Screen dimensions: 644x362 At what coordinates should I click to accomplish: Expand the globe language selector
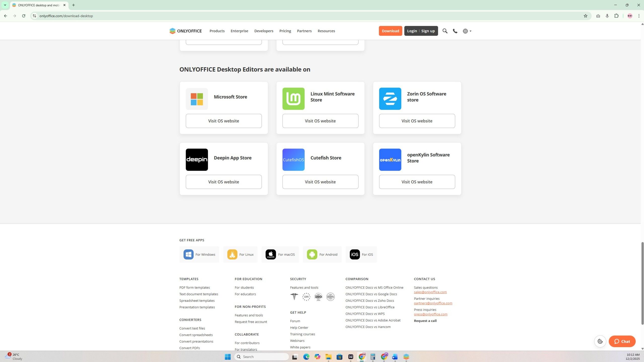[x=467, y=31]
